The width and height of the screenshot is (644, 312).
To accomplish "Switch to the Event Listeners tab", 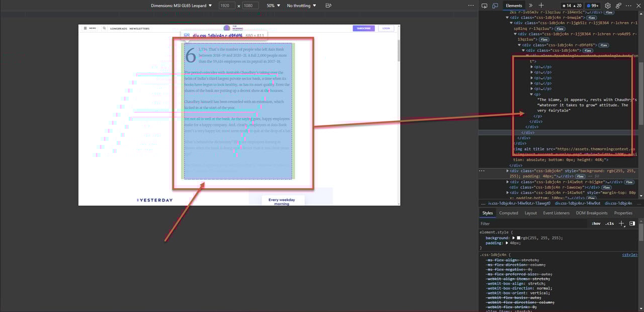I will [556, 213].
